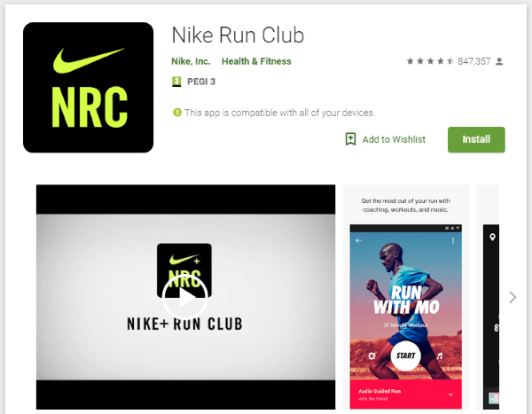This screenshot has height=414, width=532.
Task: Expand the Audio Guided Run chevron
Action: [x=450, y=394]
